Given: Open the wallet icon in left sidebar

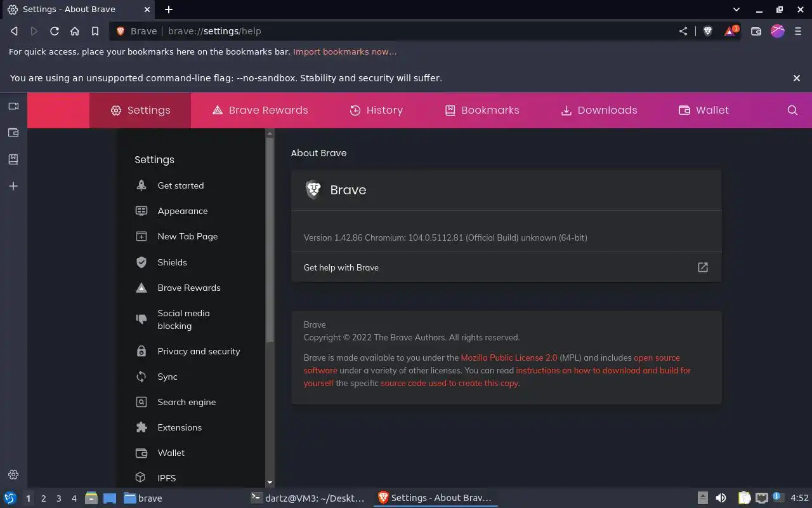Looking at the screenshot, I should click(13, 133).
